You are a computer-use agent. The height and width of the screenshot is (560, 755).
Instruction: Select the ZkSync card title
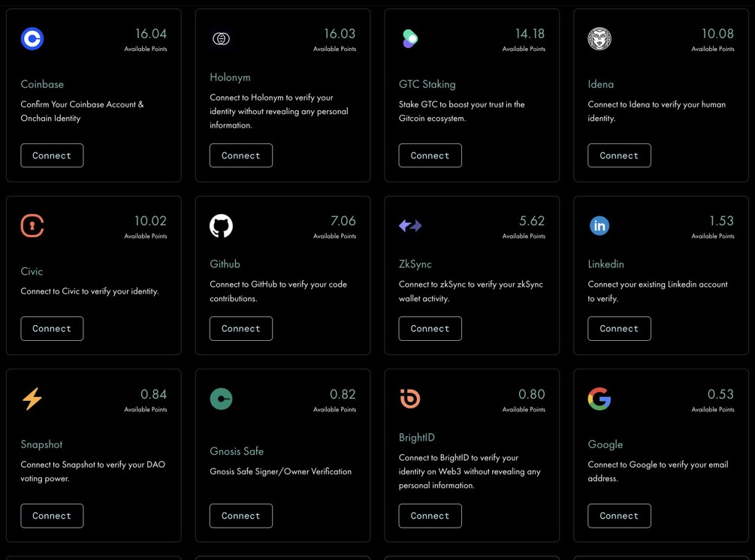[x=415, y=264]
